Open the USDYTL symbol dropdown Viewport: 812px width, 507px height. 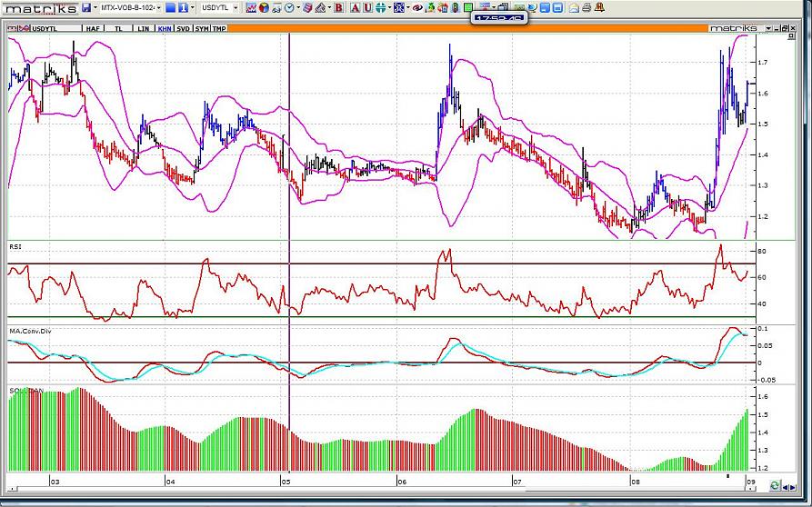236,7
